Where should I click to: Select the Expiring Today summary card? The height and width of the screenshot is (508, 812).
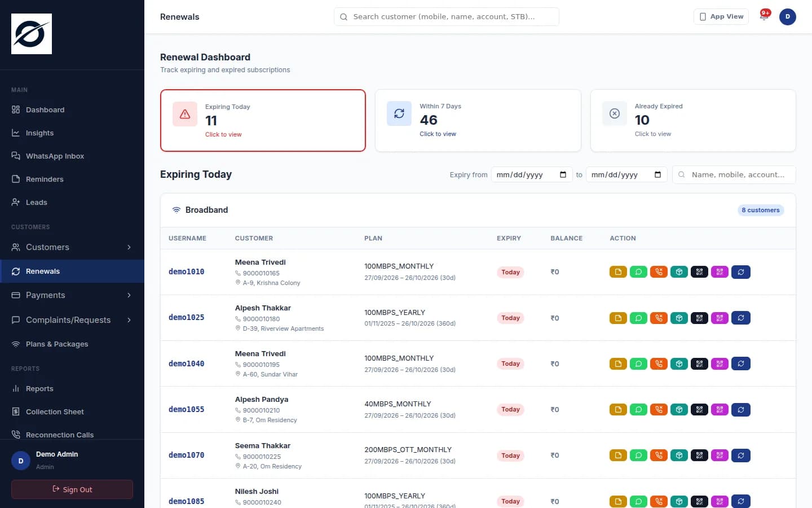tap(263, 120)
